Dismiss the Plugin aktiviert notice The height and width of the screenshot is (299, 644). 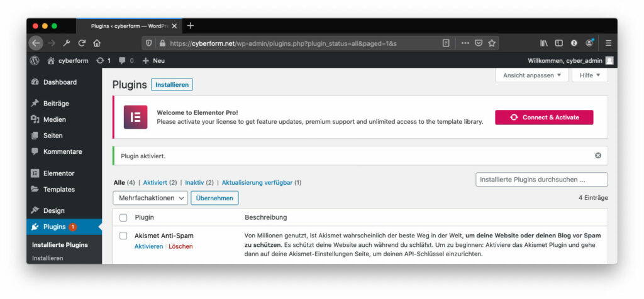point(598,155)
